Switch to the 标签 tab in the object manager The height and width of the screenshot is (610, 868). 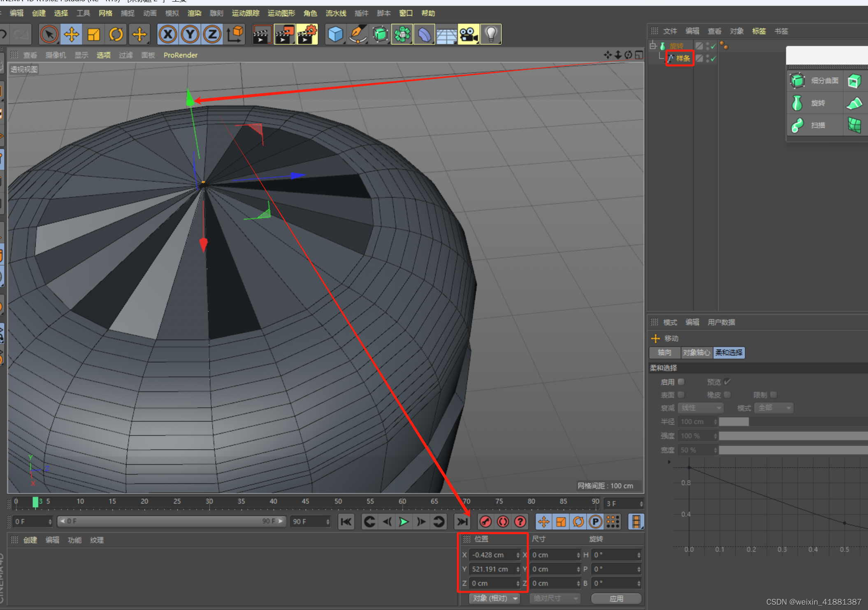coord(759,30)
